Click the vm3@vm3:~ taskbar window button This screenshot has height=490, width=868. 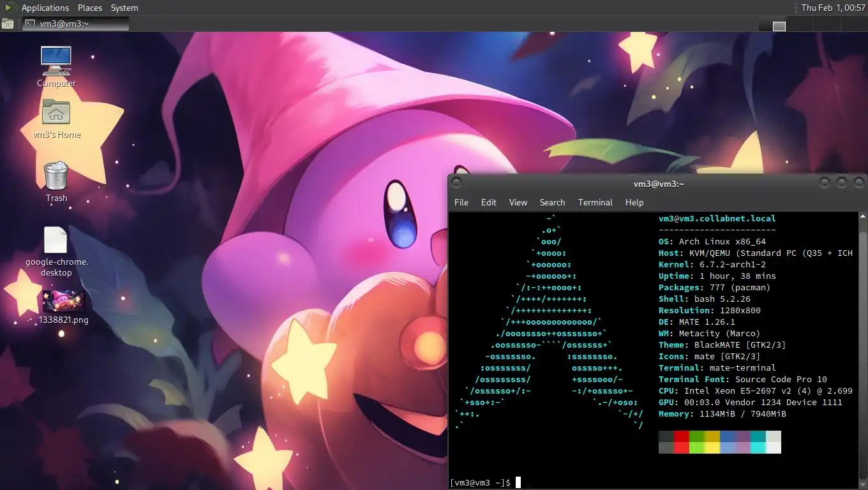pyautogui.click(x=76, y=24)
